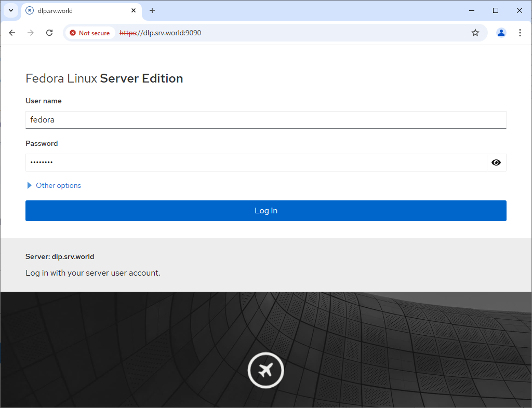Click the 'Fedora Linux Server Edition' heading
This screenshot has height=408, width=532.
(x=104, y=78)
